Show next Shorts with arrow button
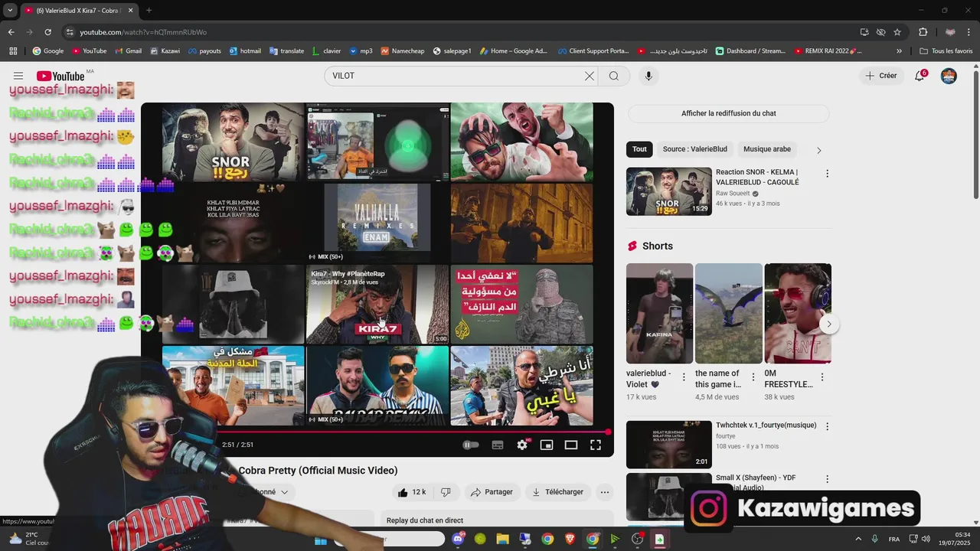 pos(828,324)
